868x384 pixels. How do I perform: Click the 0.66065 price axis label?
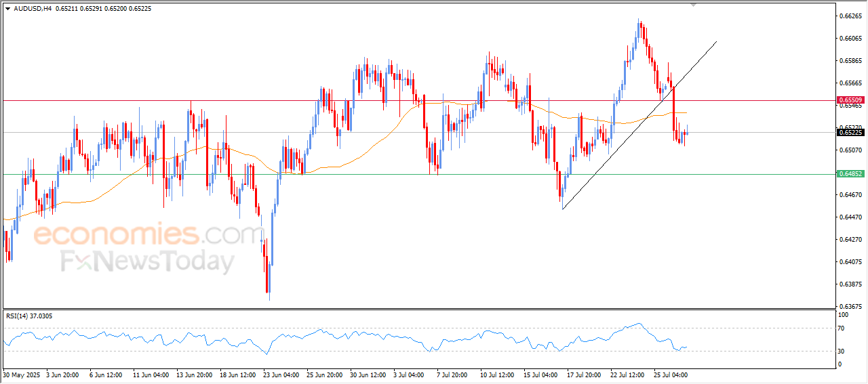click(850, 38)
